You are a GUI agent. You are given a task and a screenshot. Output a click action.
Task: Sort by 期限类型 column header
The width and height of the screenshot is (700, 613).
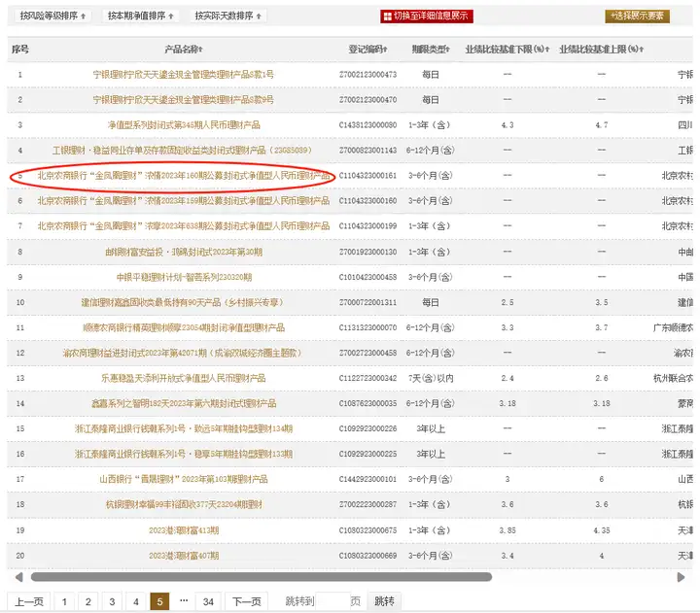431,50
